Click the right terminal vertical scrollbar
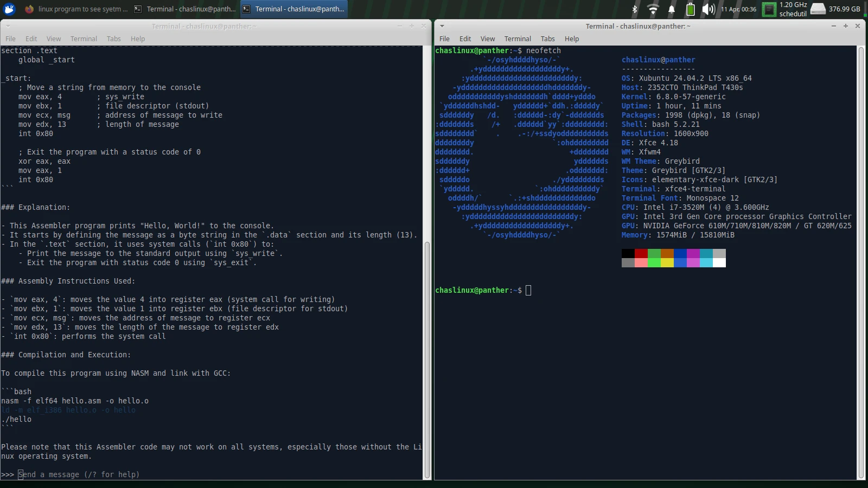The height and width of the screenshot is (488, 868). point(861,262)
